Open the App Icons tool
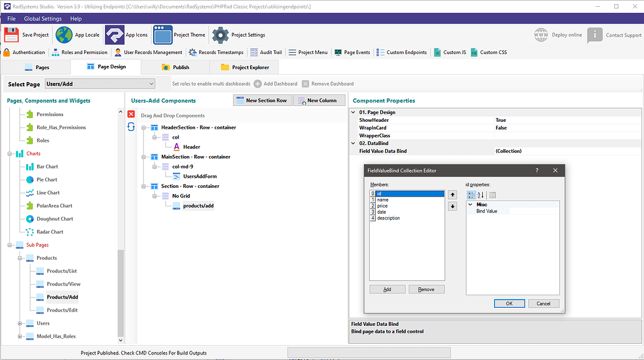This screenshot has height=360, width=644. [x=114, y=35]
